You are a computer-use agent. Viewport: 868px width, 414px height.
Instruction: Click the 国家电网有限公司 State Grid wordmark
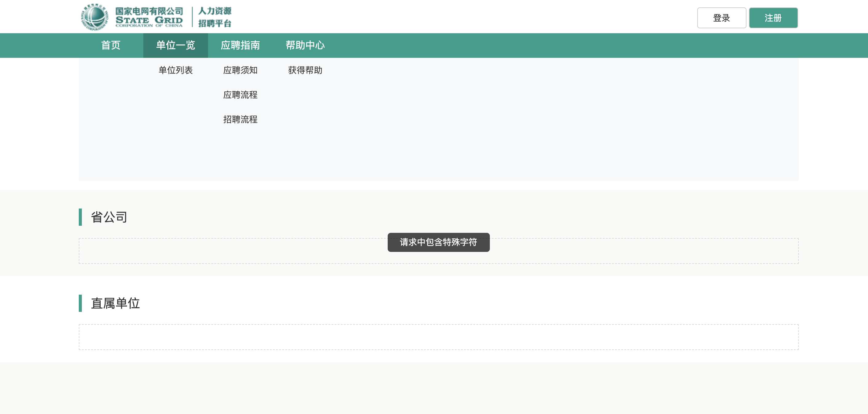149,17
